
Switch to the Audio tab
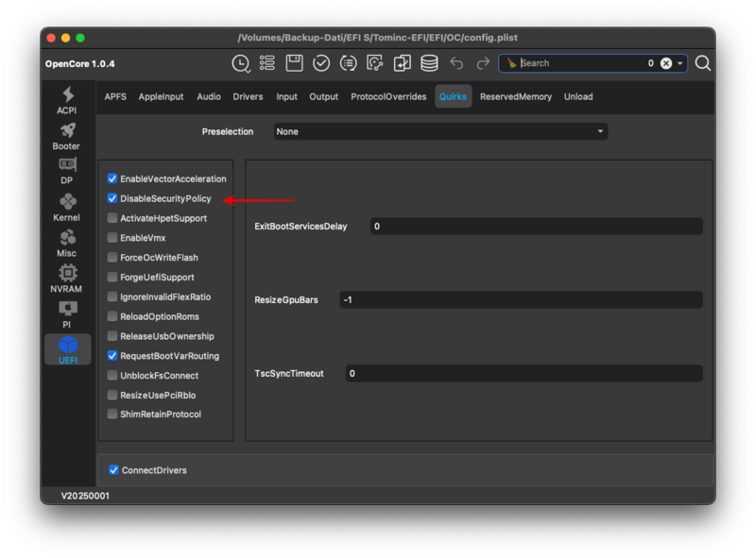209,97
